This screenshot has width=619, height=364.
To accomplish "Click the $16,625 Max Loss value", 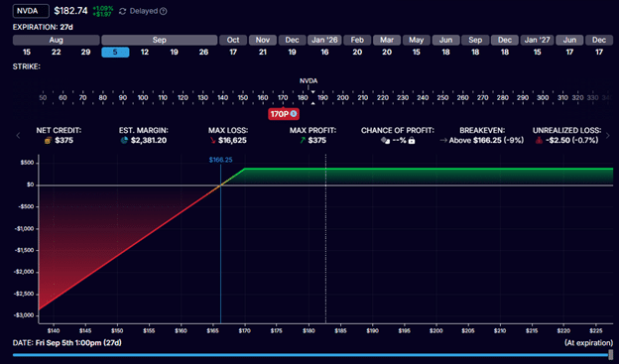I will pyautogui.click(x=232, y=140).
